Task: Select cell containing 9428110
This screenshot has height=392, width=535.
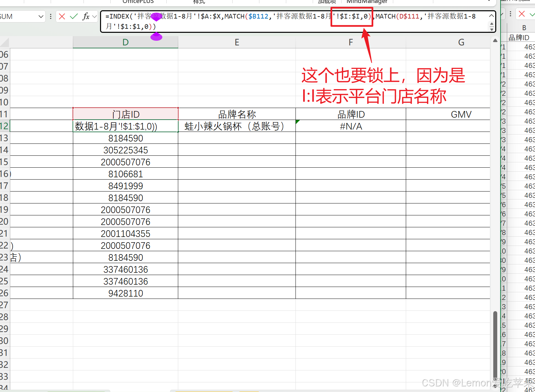Action: tap(126, 293)
